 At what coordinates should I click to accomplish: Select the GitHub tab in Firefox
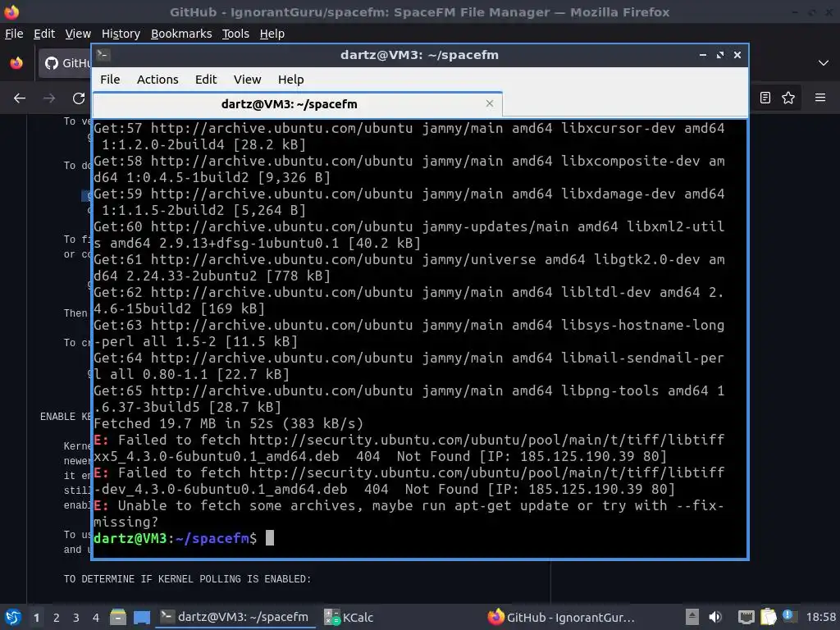pyautogui.click(x=65, y=63)
